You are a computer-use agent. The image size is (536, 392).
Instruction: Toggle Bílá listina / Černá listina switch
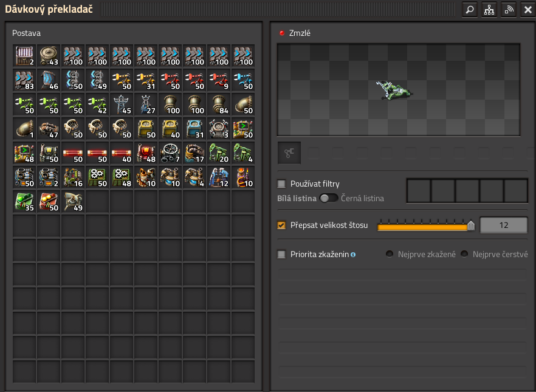click(329, 198)
